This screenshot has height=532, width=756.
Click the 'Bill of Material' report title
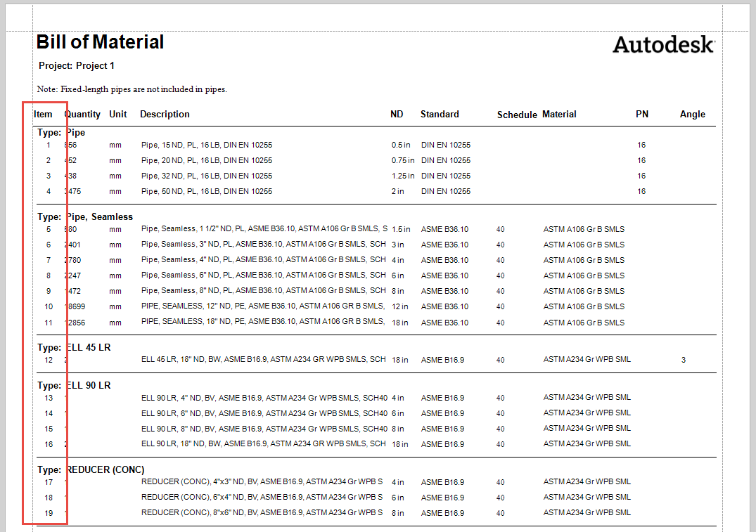point(101,42)
